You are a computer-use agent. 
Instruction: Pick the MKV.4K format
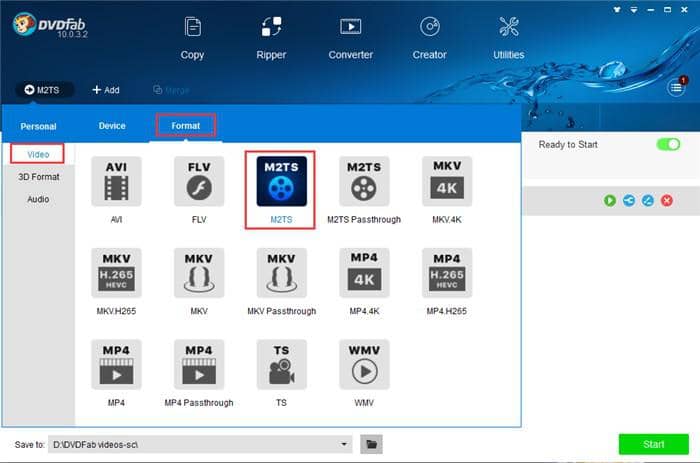pyautogui.click(x=447, y=181)
